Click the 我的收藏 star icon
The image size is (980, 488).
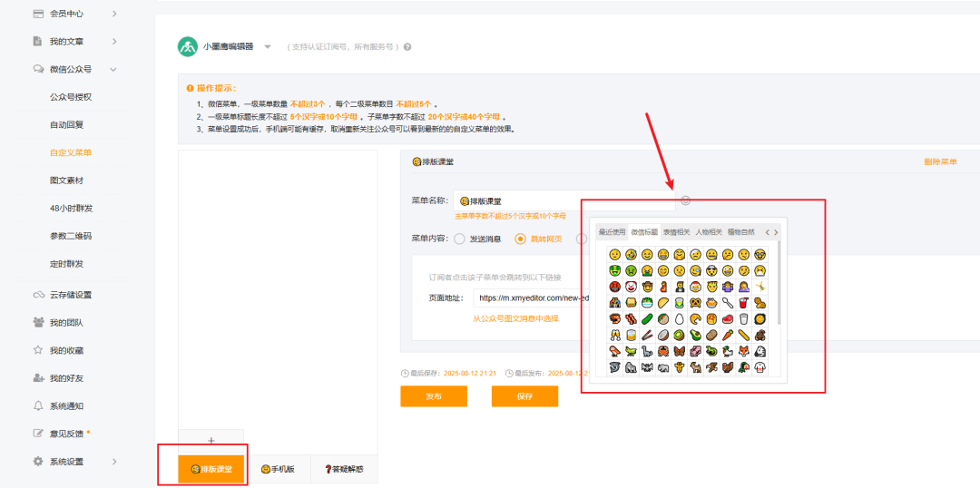click(38, 350)
